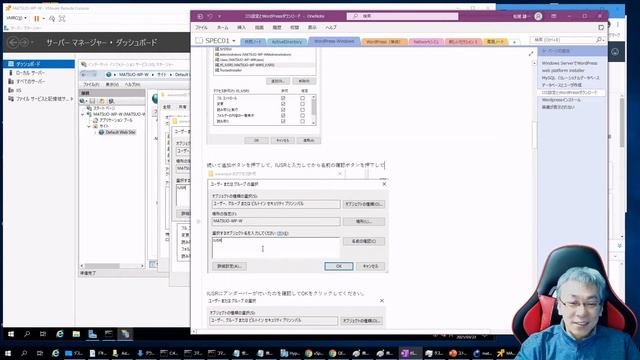The image size is (640, 360).
Task: Open ヘルプ menu in IIS Manager
Action: [x=132, y=84]
